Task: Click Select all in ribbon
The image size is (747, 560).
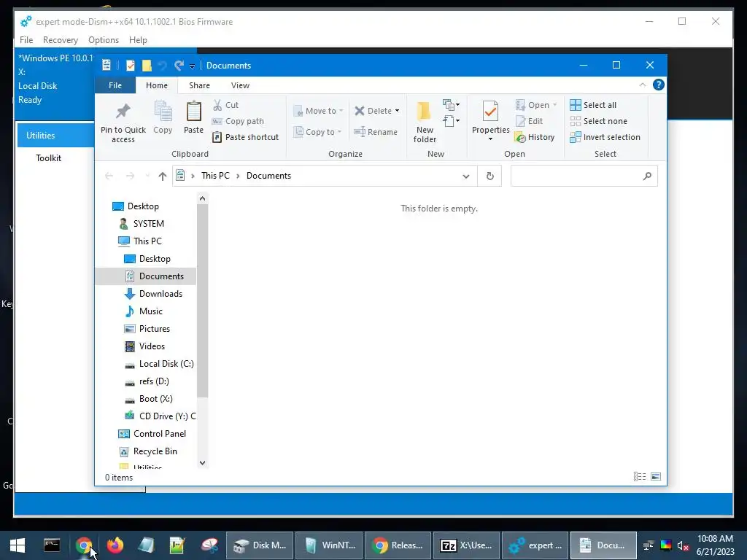Action: [594, 105]
